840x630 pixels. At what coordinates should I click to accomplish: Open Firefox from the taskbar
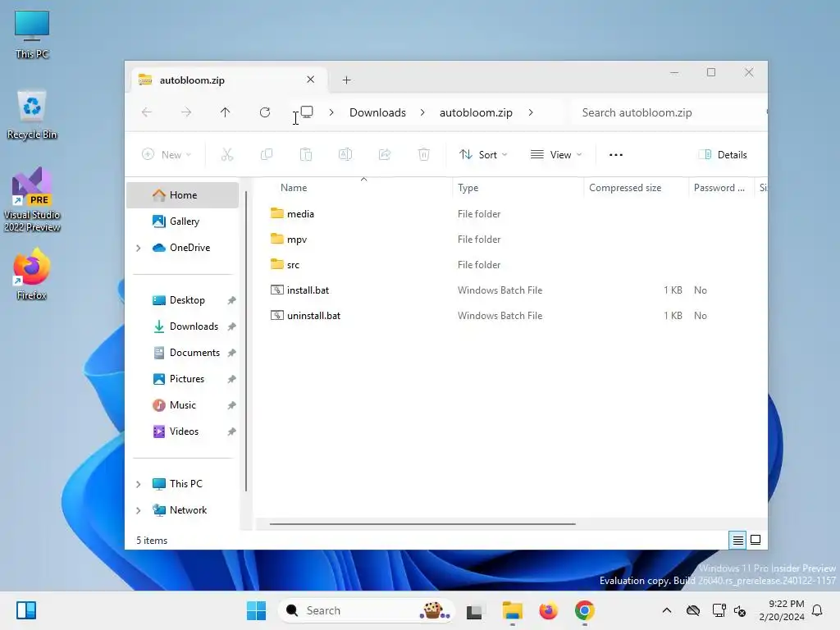(548, 610)
